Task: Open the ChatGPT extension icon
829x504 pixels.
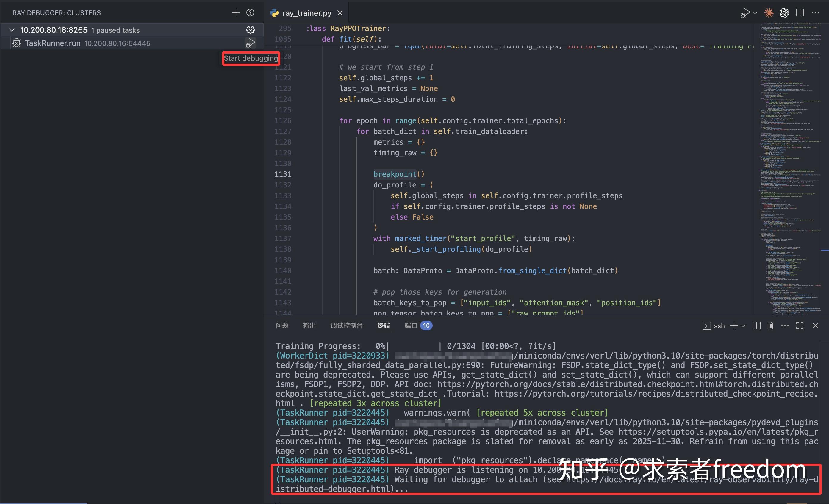Action: point(784,12)
